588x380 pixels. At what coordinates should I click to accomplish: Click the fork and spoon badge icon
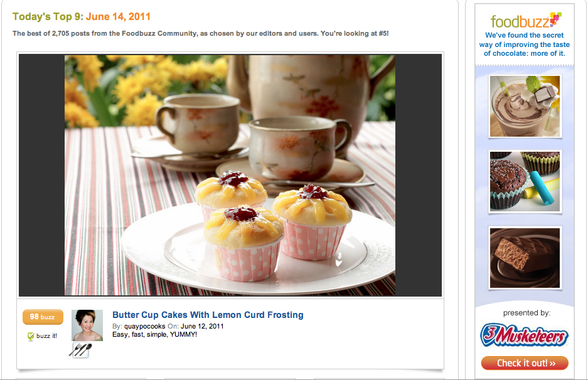(x=80, y=350)
